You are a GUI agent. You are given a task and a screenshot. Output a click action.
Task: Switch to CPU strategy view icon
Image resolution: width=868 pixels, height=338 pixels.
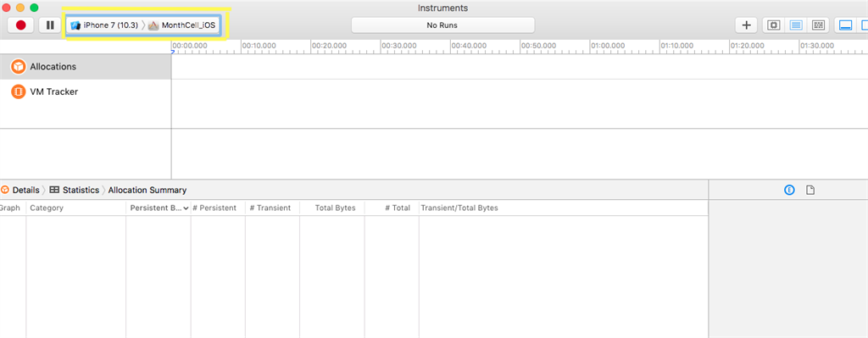pyautogui.click(x=773, y=25)
